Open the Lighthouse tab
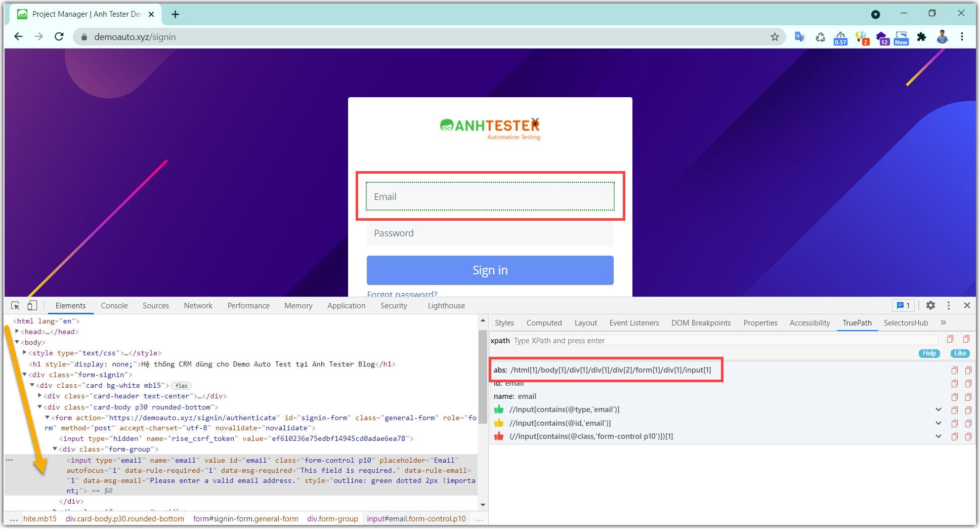 point(446,306)
